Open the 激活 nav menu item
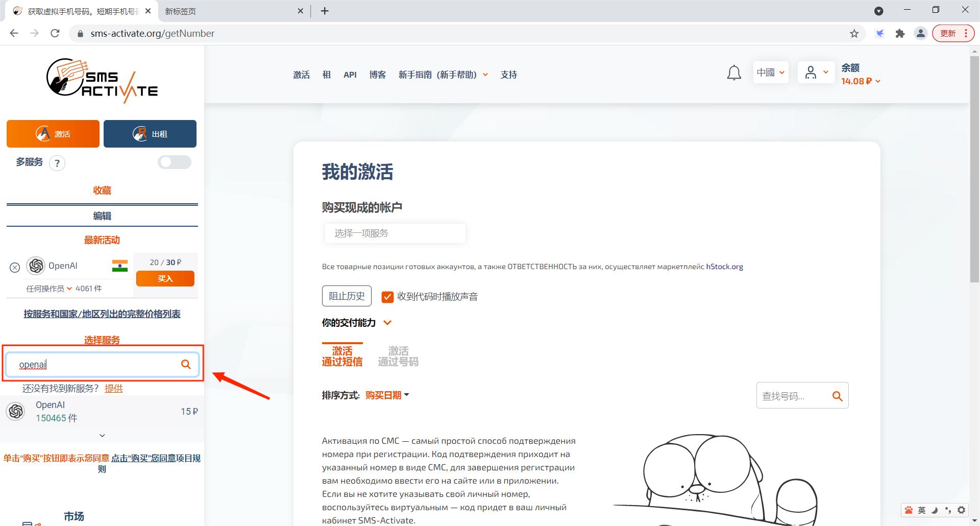 (x=301, y=75)
